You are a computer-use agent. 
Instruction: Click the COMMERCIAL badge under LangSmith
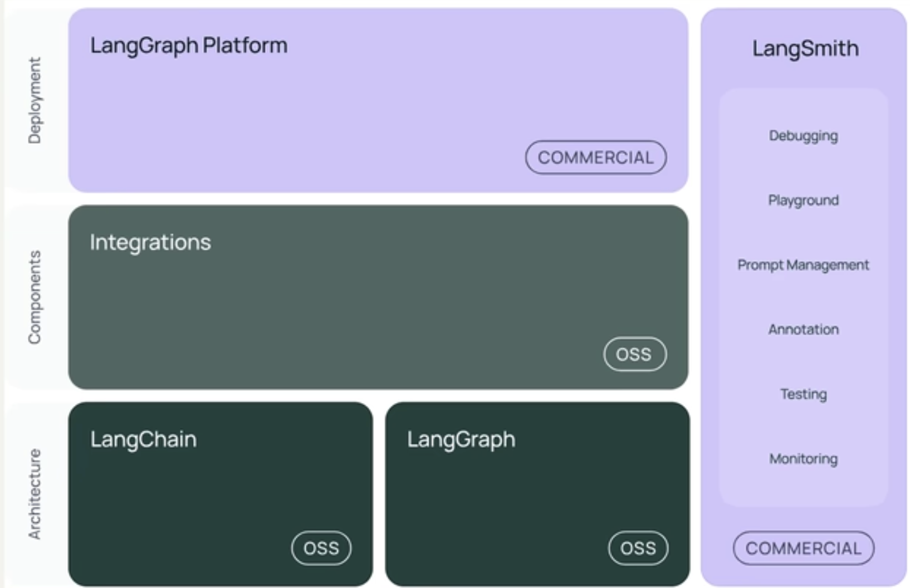[x=803, y=548]
